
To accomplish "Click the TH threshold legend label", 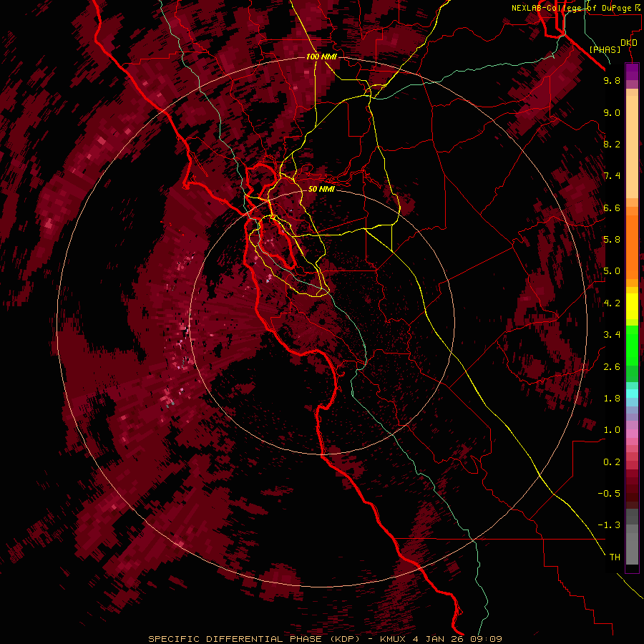I will coord(615,557).
